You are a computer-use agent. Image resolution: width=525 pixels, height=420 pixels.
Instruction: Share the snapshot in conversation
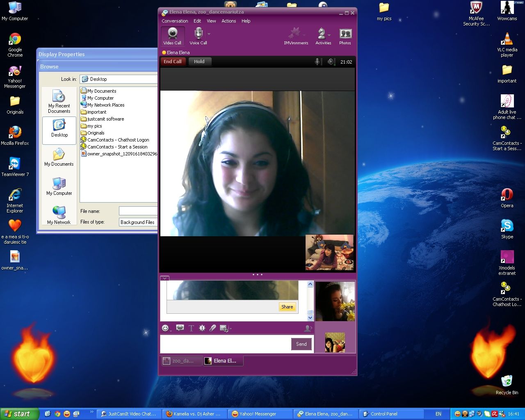(287, 307)
